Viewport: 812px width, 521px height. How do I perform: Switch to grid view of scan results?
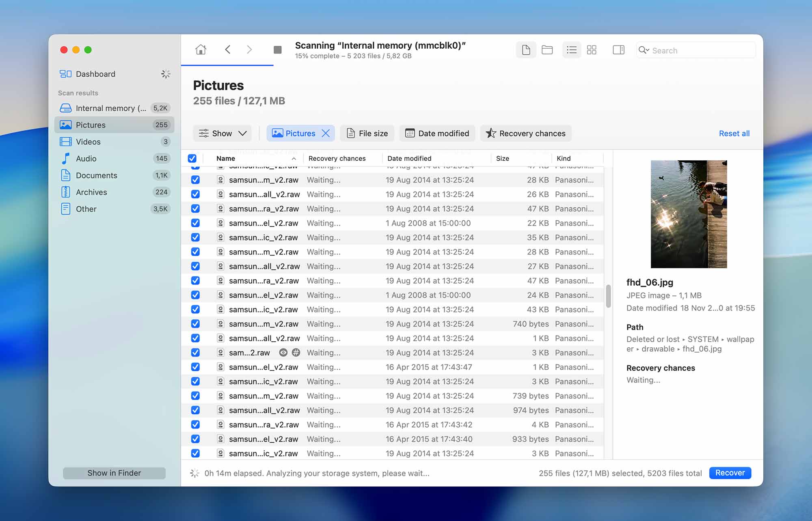pos(592,50)
